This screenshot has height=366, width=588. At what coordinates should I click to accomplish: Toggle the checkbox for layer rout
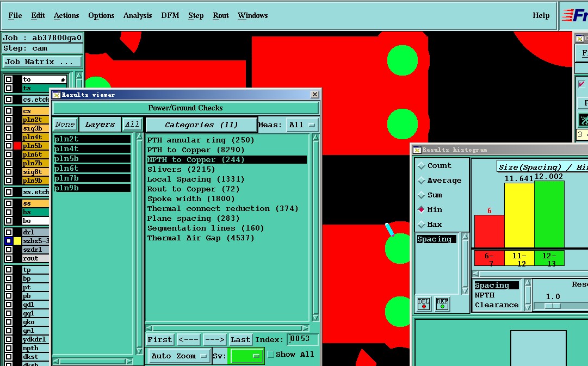point(9,258)
